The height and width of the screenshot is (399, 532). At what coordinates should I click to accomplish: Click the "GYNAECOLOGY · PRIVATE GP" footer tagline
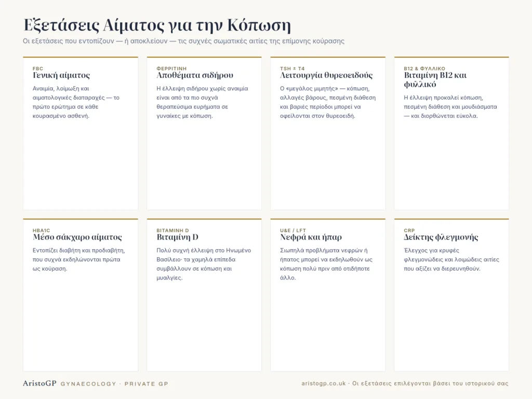[114, 384]
